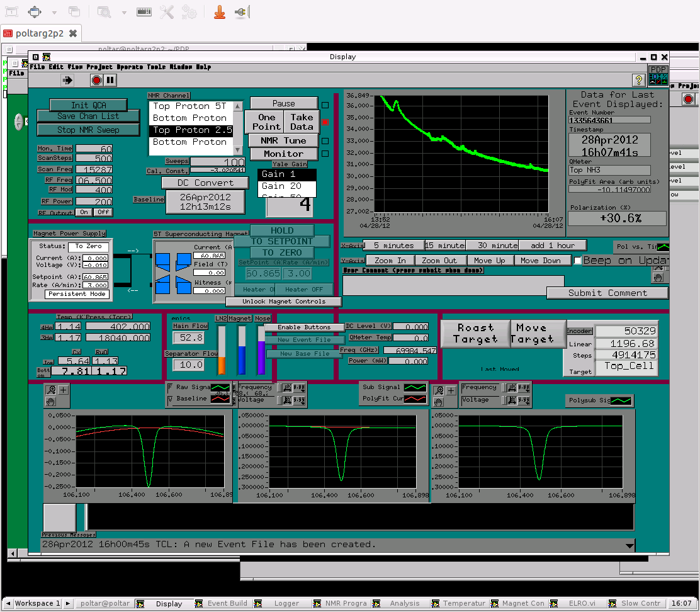Click the Sub Signal green plot legend sample
The image size is (700, 612).
coord(415,387)
